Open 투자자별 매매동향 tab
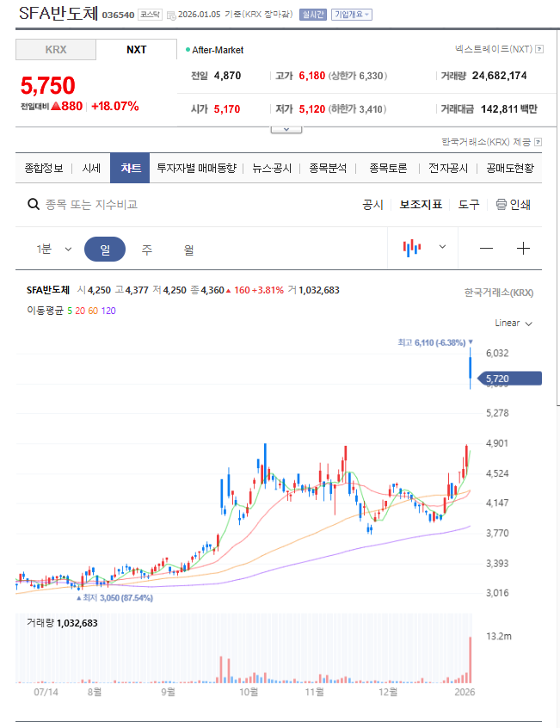 click(196, 168)
